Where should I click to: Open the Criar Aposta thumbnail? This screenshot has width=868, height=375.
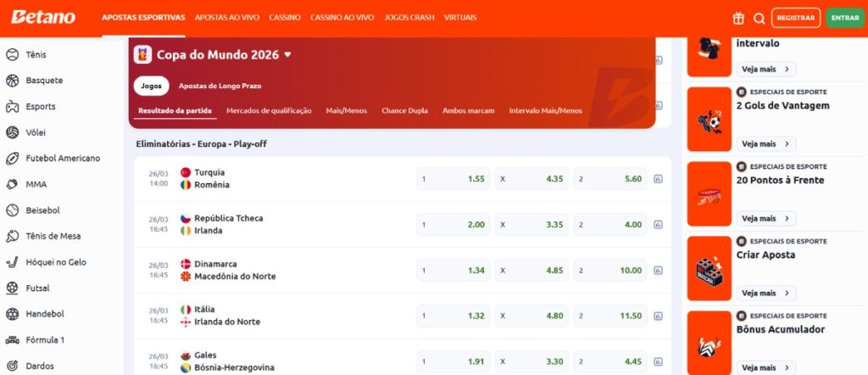pyautogui.click(x=709, y=269)
